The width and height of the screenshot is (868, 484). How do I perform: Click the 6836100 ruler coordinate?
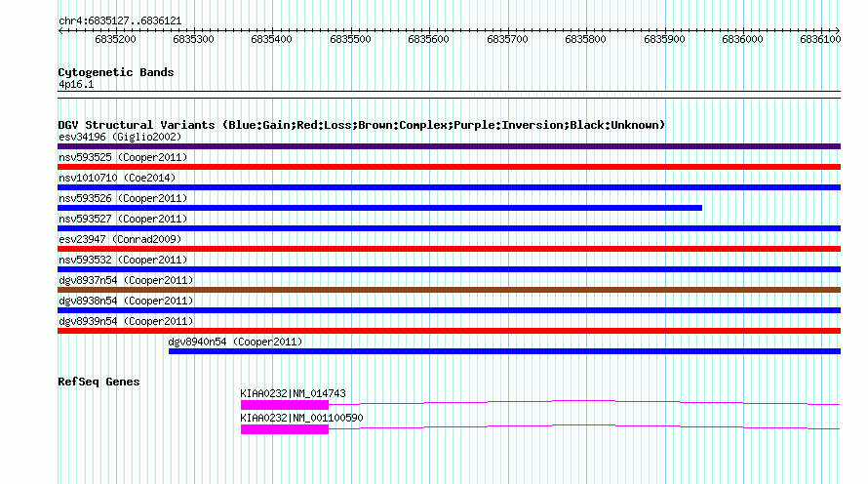(820, 39)
